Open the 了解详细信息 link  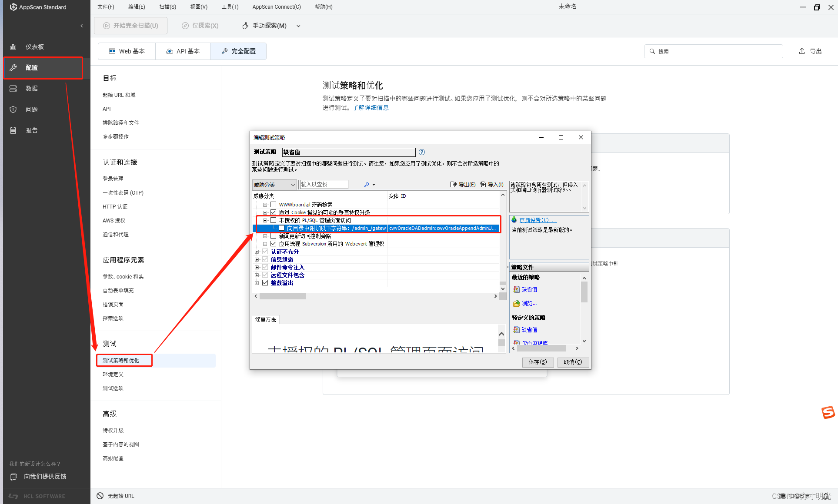[x=371, y=108]
